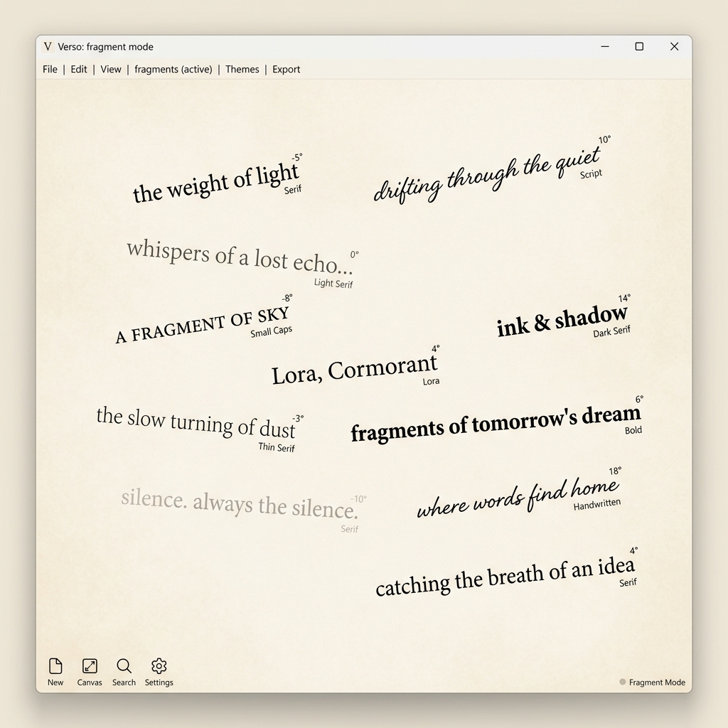This screenshot has width=728, height=728.
Task: Click the Fragment Mode status dot
Action: coord(622,682)
